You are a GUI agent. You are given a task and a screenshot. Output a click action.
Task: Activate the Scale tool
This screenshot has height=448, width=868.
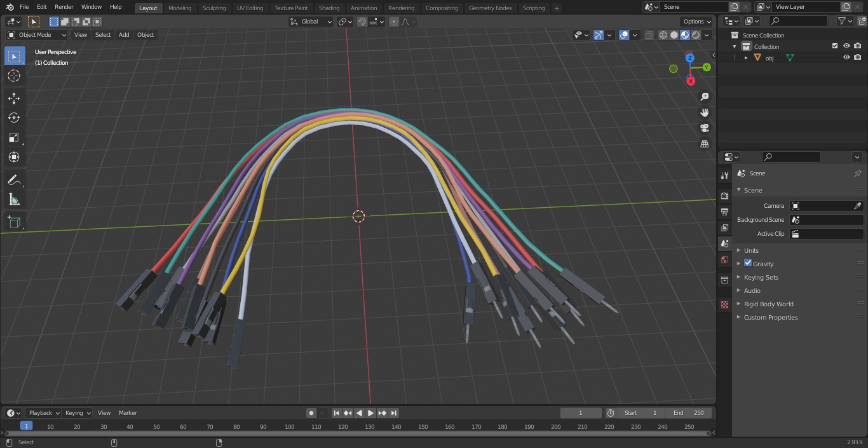tap(14, 137)
